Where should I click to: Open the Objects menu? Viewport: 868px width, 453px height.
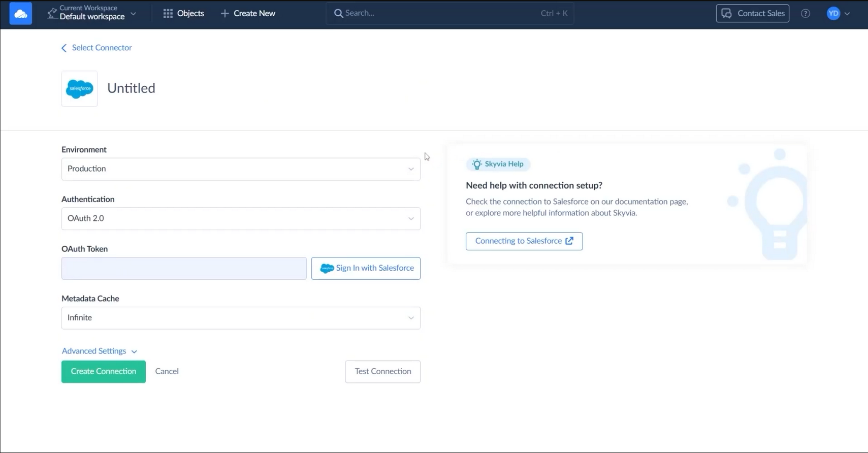point(183,13)
